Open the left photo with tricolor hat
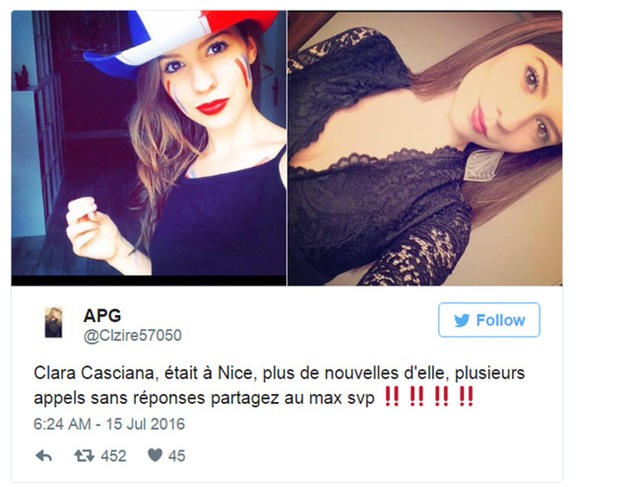This screenshot has width=640, height=487. [x=149, y=148]
